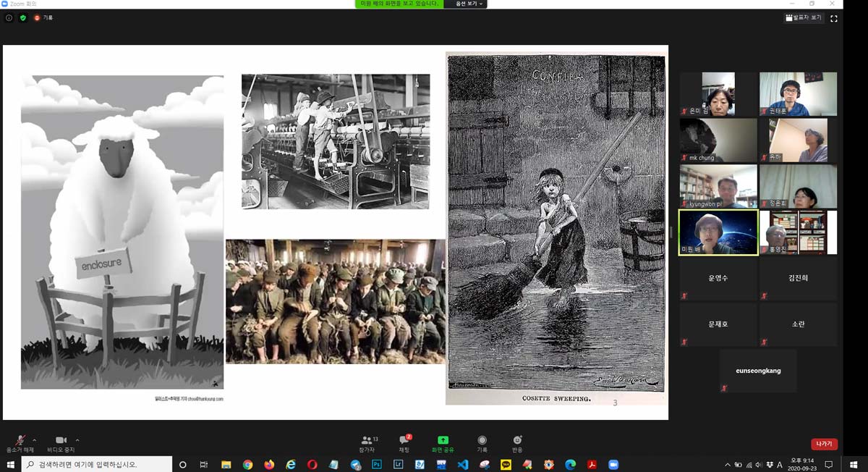Open File Explorer from the taskbar
This screenshot has height=472, width=868.
[226, 464]
